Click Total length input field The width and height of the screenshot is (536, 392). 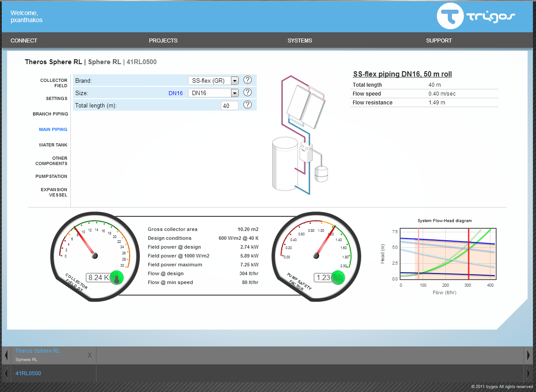point(230,105)
